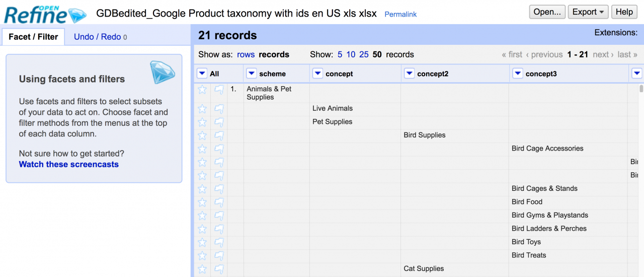Open the concept2 column dropdown menu
644x277 pixels.
[x=410, y=74]
